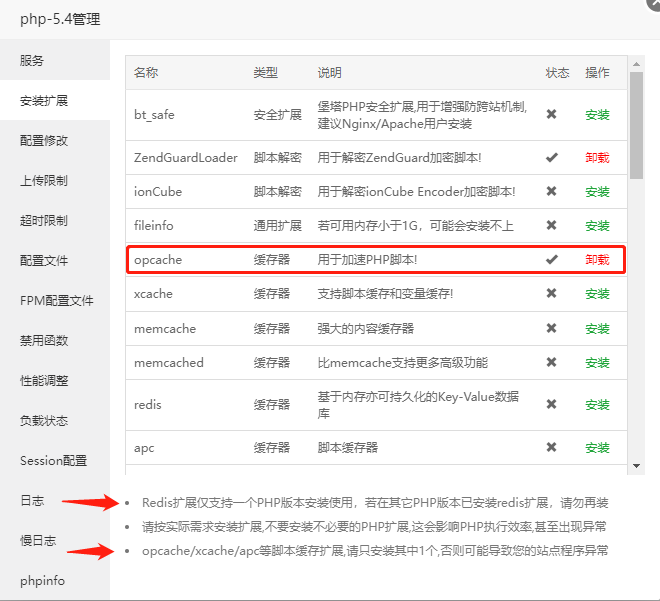
Task: View 负载状态 tab
Action: 55,420
